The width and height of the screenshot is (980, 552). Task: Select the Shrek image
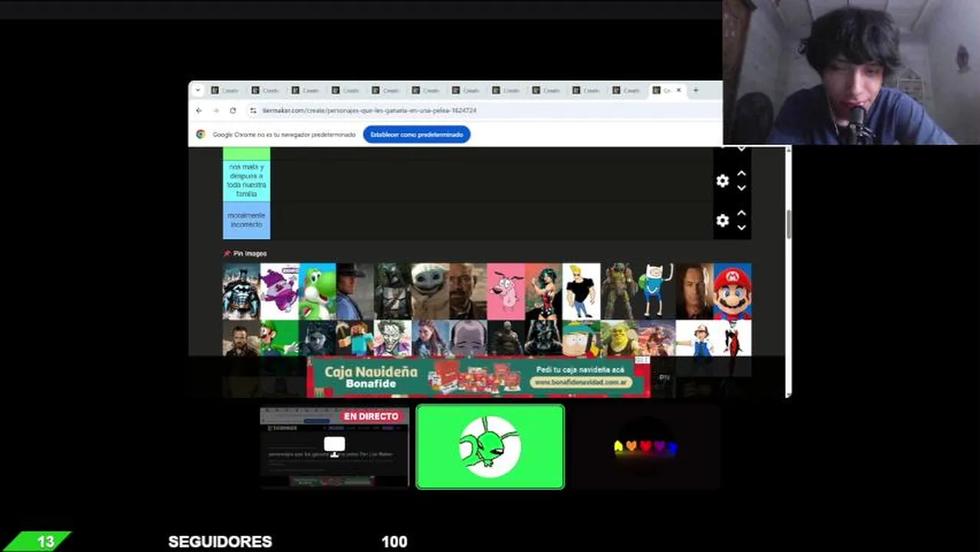tap(619, 338)
